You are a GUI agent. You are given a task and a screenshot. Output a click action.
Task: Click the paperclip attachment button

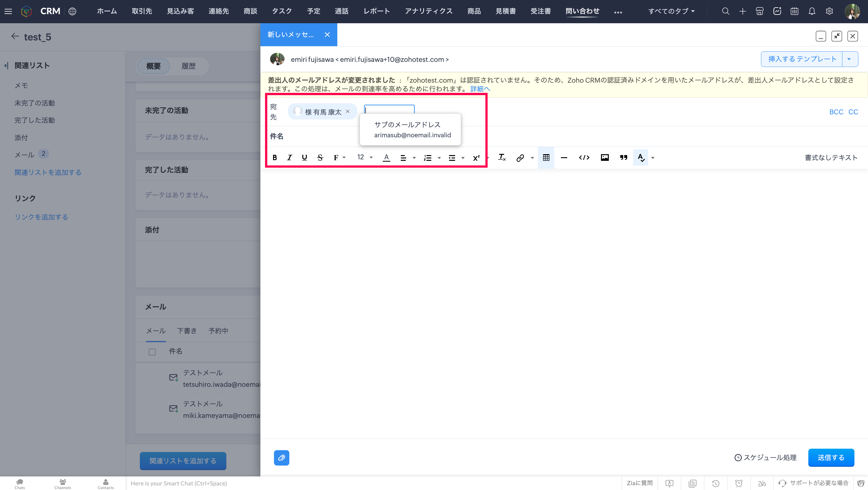pyautogui.click(x=281, y=458)
